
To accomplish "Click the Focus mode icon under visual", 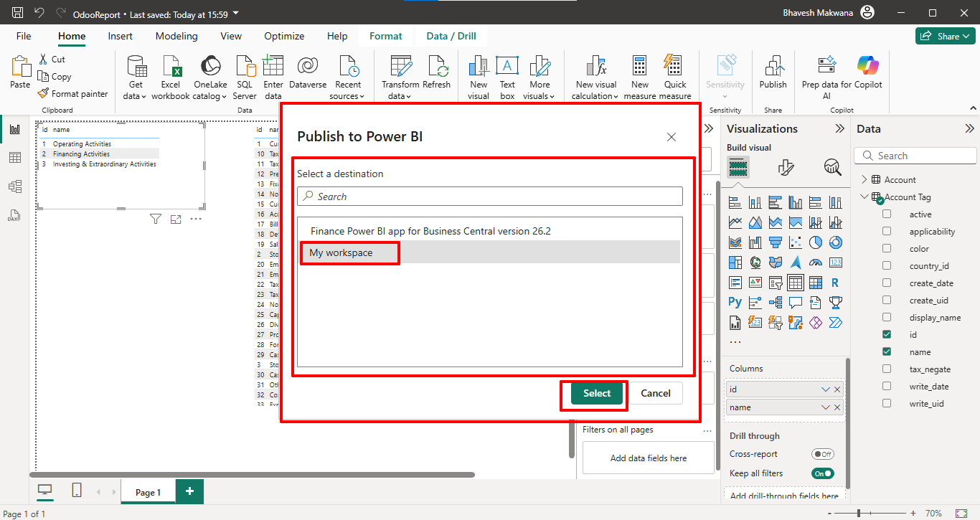I will 176,219.
